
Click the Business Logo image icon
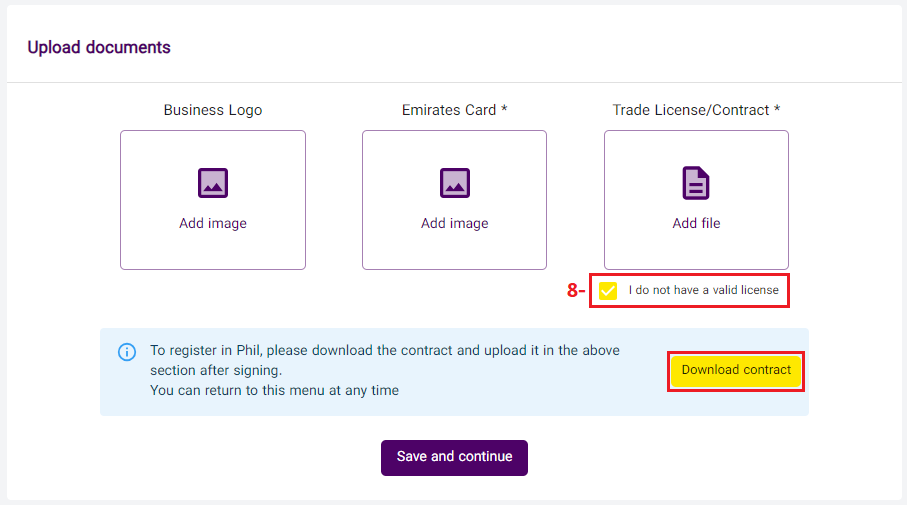(213, 183)
